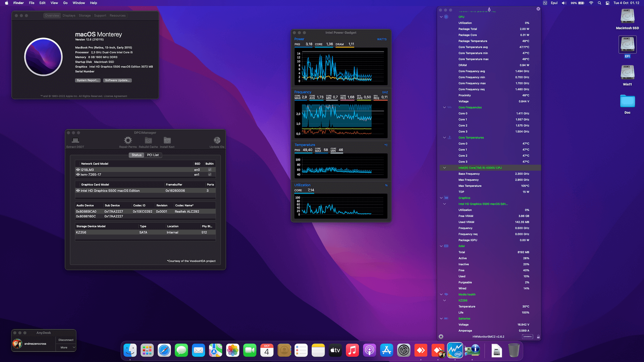
Task: Open Music app in Dock
Action: [353, 351]
